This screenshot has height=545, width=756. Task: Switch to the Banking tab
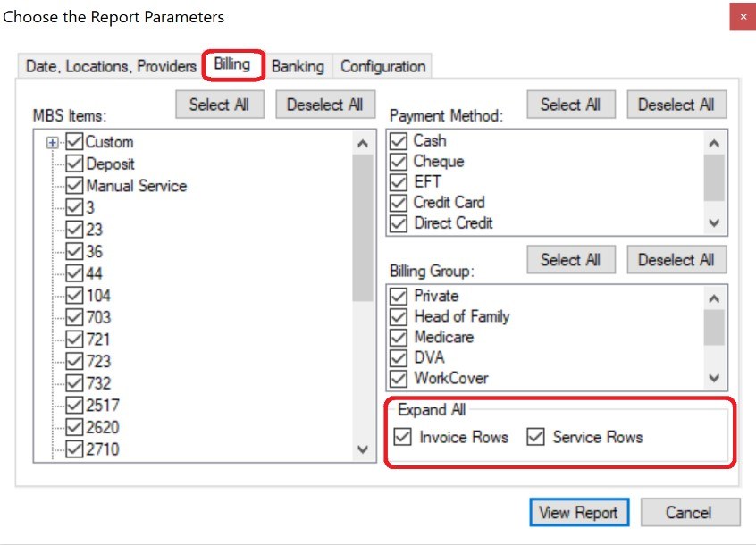click(x=298, y=66)
